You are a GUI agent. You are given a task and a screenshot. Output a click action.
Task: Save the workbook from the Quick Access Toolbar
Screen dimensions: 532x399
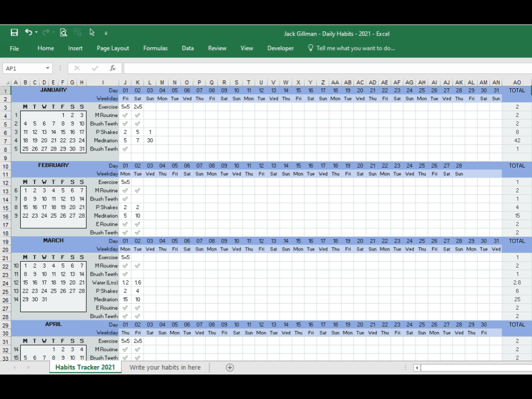click(x=14, y=33)
